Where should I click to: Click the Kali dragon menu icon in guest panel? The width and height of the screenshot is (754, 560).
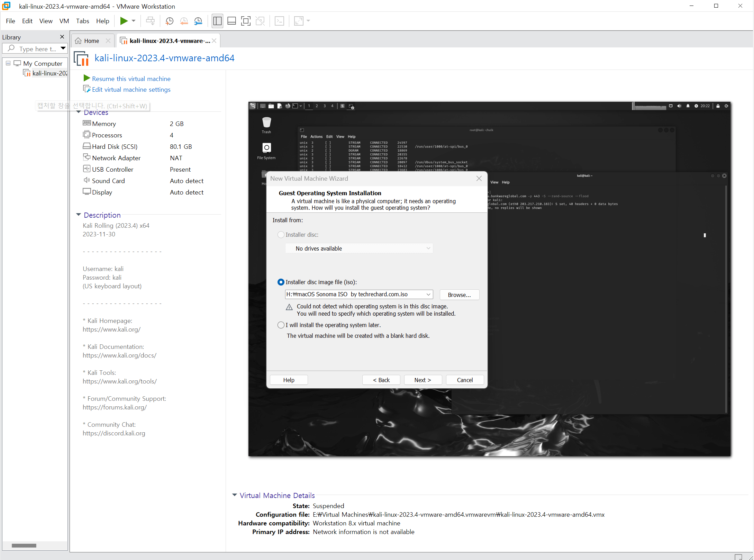(x=253, y=106)
